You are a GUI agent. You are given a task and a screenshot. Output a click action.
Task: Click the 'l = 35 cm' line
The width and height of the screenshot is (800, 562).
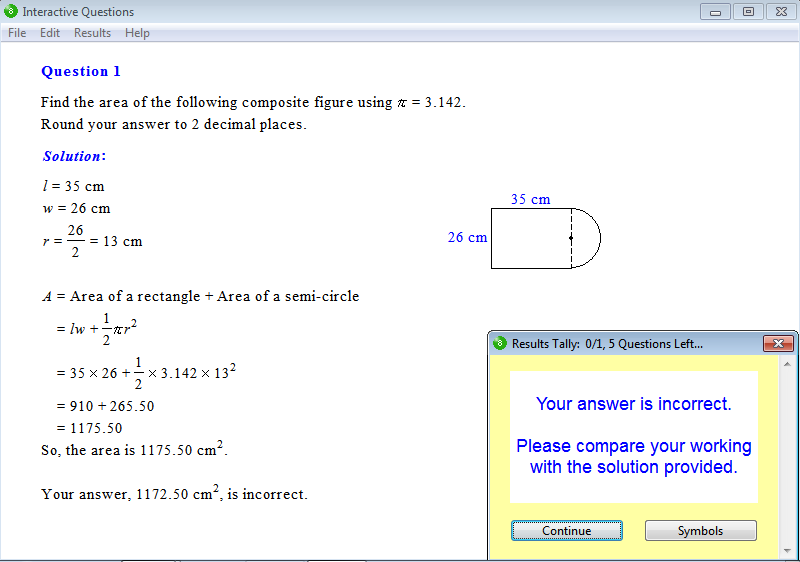[73, 186]
